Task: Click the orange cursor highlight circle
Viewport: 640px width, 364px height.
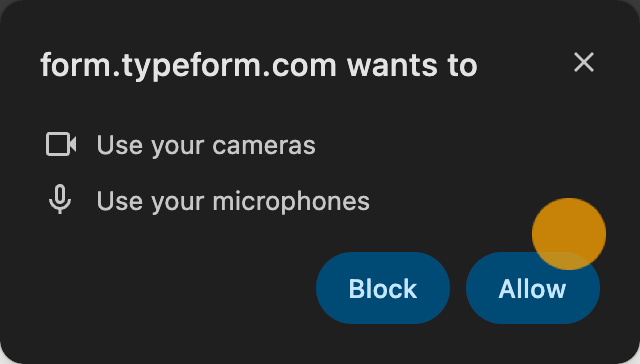Action: [x=569, y=234]
